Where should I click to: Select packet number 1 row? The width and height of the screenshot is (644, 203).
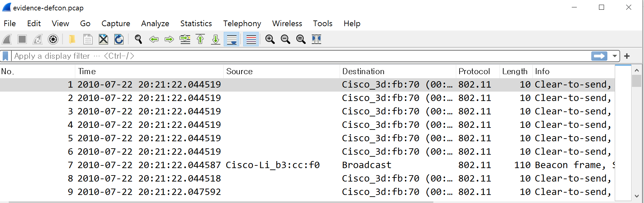coord(307,85)
